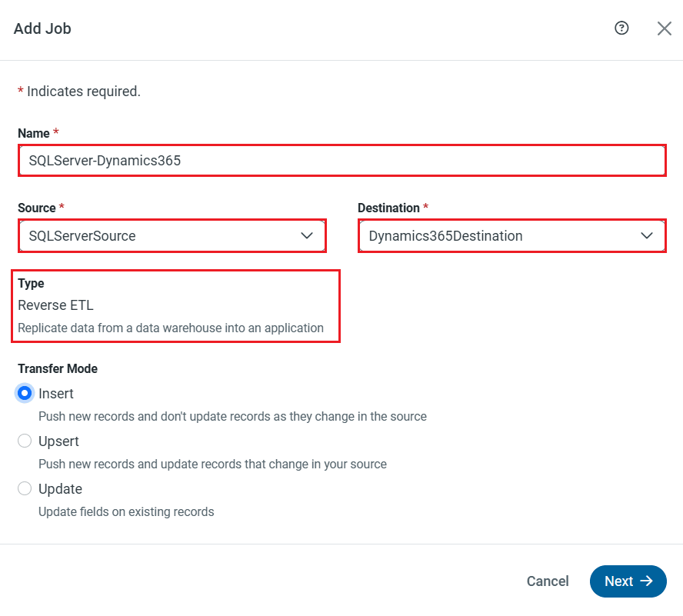Click the arrow icon inside the Next button
The image size is (683, 616).
647,581
